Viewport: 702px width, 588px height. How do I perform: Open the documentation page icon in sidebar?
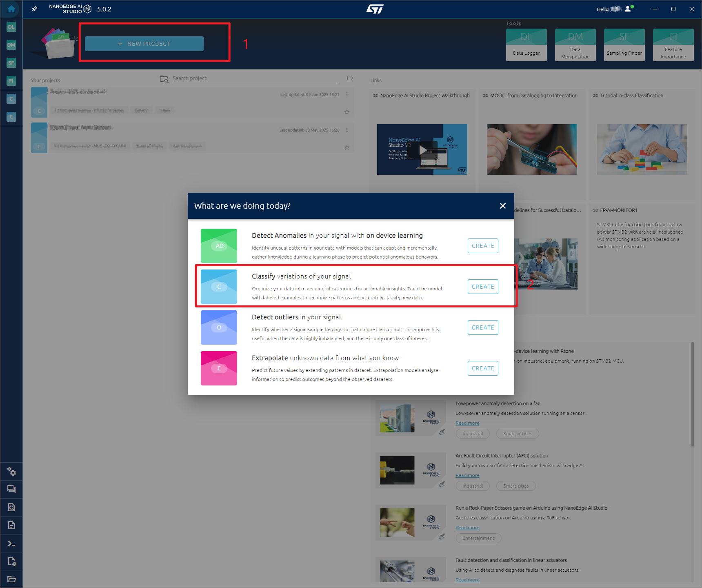(11, 525)
